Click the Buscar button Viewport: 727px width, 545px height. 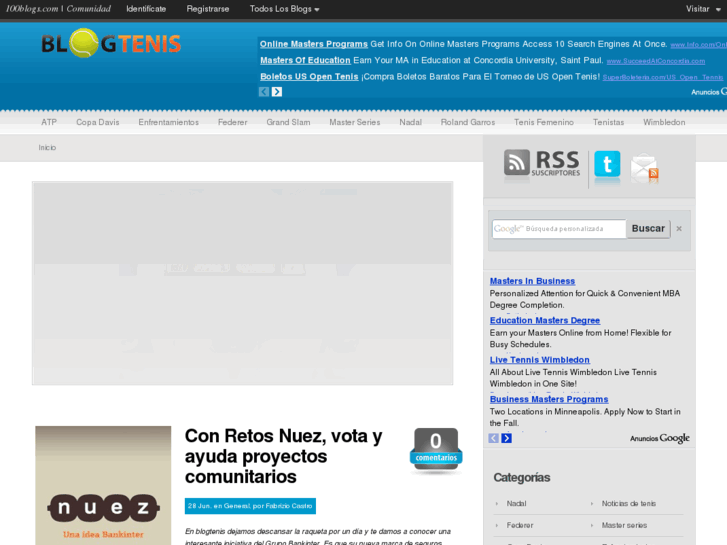click(648, 229)
